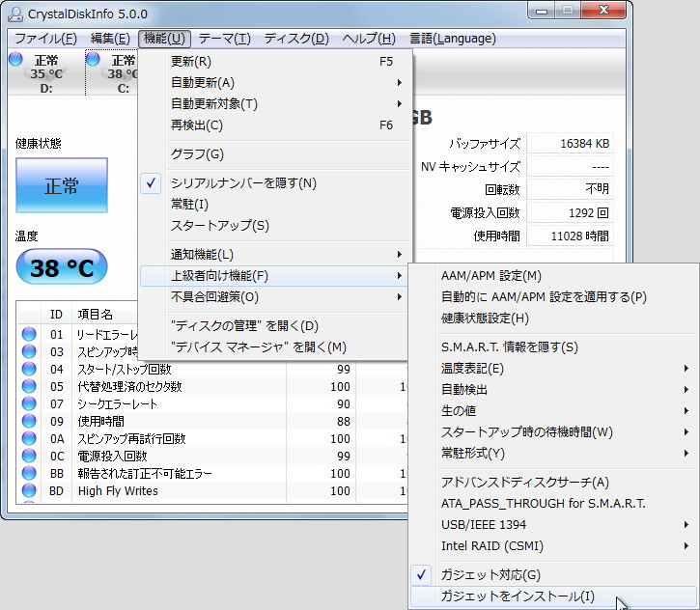Open 言語(Language) menu
The height and width of the screenshot is (610, 700).
point(453,39)
